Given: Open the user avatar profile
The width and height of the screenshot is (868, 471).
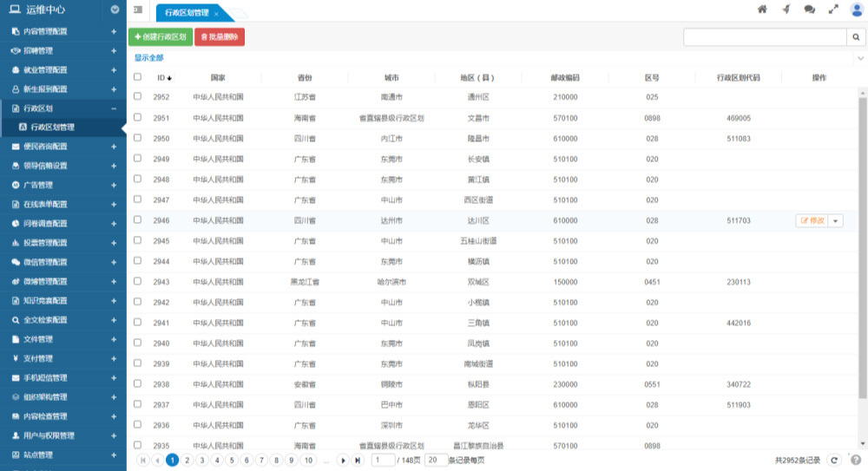Looking at the screenshot, I should [x=857, y=10].
